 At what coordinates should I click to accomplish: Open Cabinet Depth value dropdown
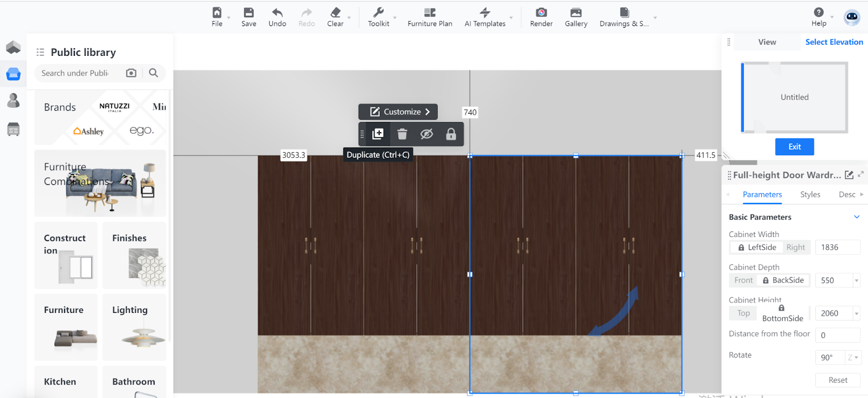(x=857, y=281)
